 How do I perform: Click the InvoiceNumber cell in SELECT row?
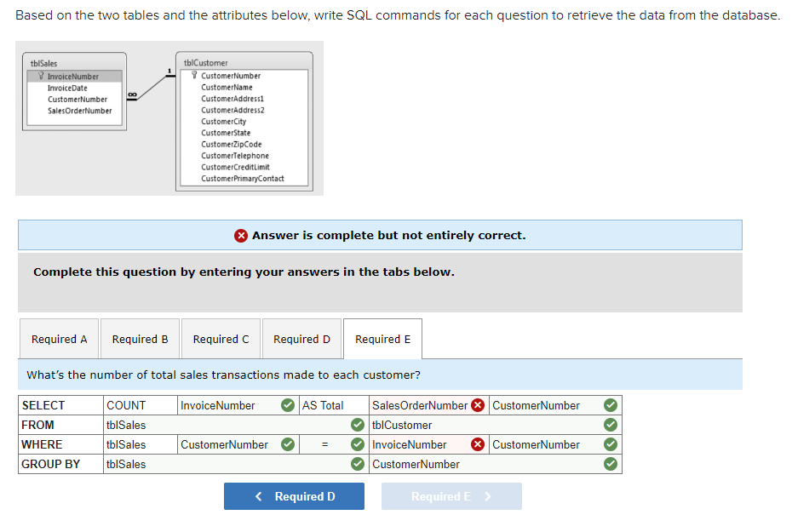(238, 405)
